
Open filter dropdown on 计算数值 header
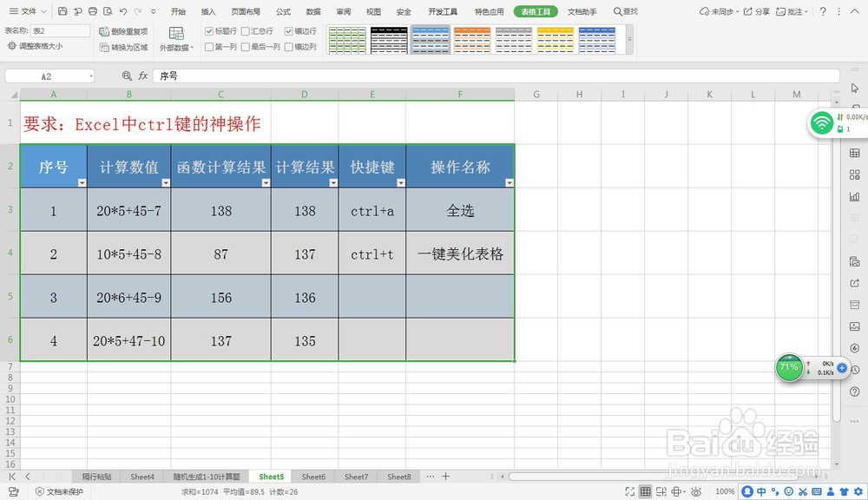click(x=166, y=182)
